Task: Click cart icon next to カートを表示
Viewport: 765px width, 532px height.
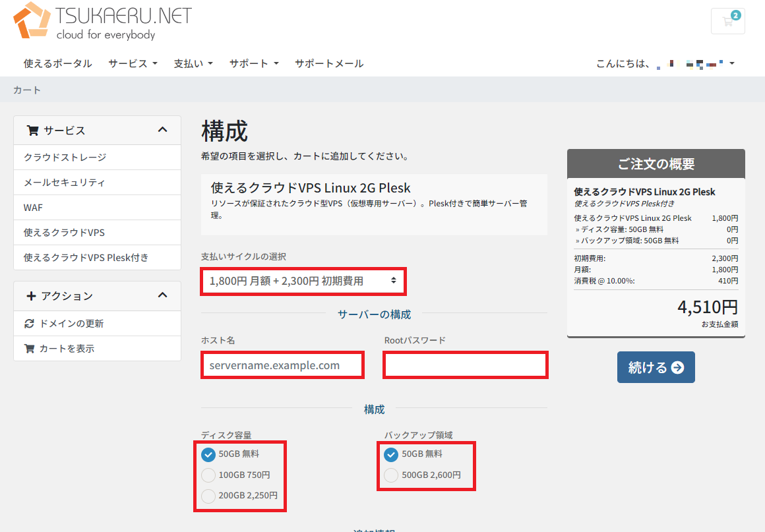Action: point(29,349)
